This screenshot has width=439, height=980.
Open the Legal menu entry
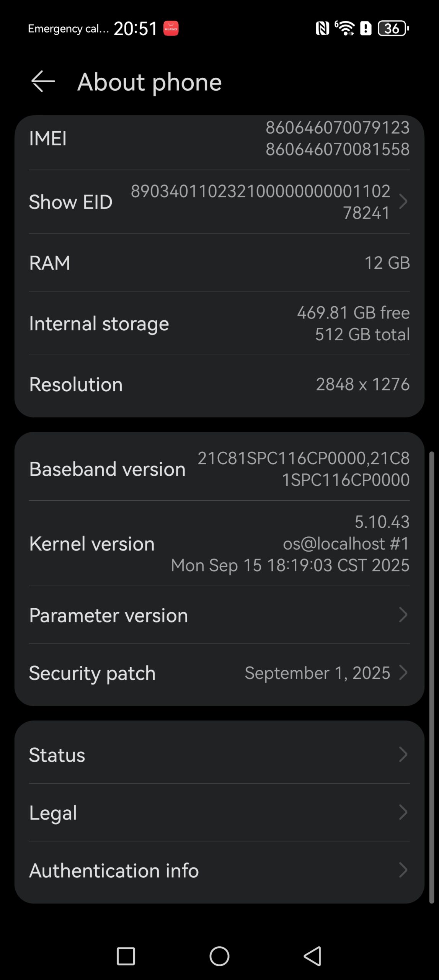pyautogui.click(x=219, y=812)
